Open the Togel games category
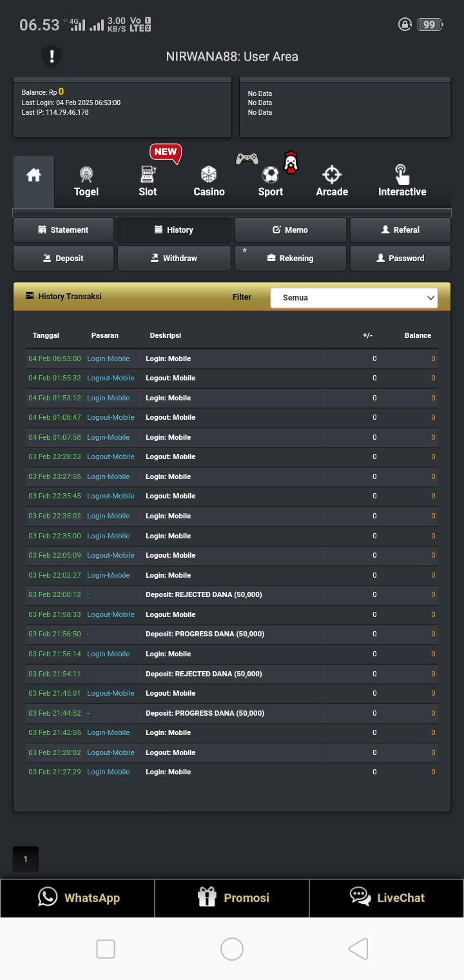The height and width of the screenshot is (980, 464). click(86, 182)
